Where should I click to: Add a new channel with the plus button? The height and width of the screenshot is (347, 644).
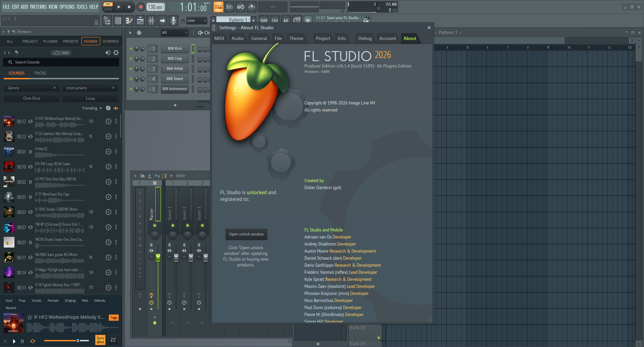click(175, 105)
